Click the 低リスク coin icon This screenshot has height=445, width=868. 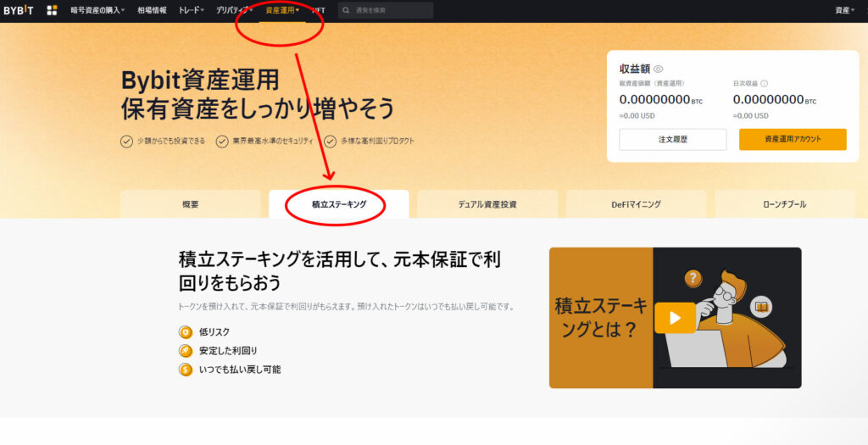click(186, 332)
